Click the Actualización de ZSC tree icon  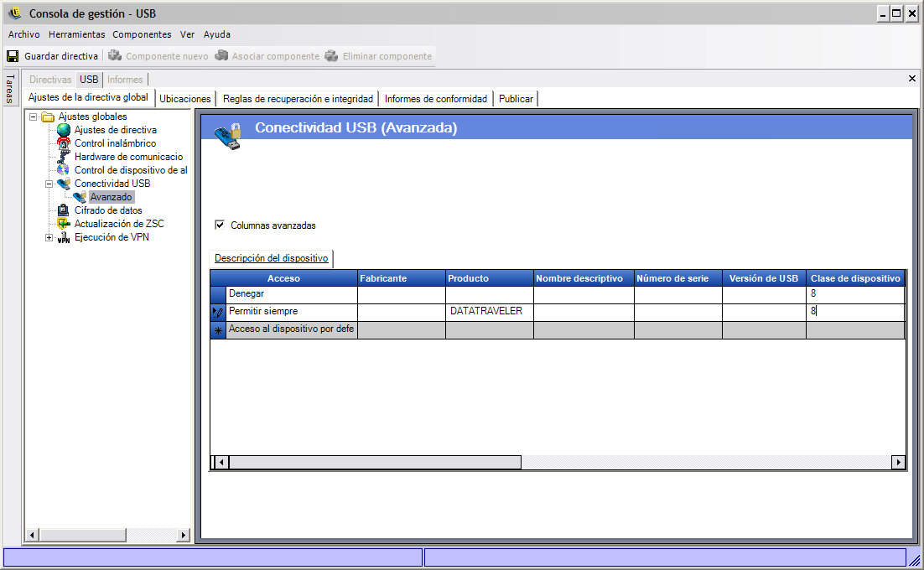64,224
